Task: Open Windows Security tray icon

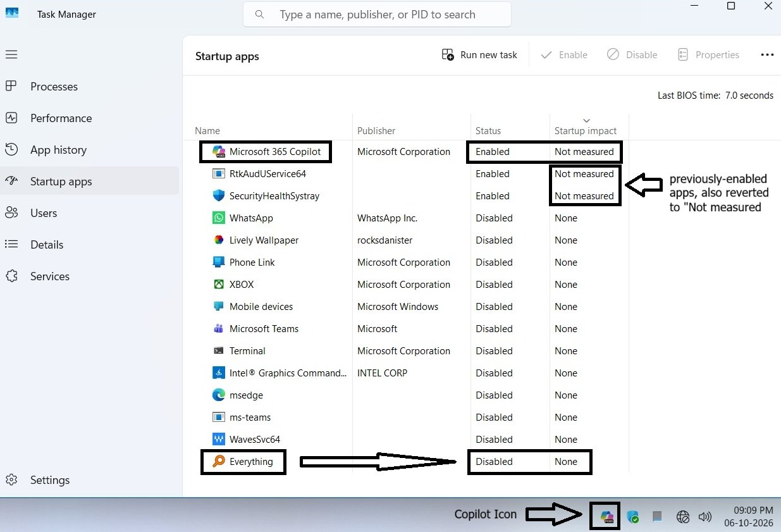Action: pyautogui.click(x=633, y=517)
